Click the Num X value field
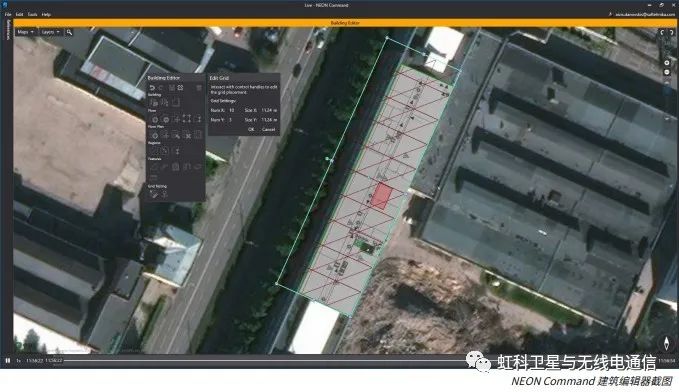This screenshot has height=392, width=679. [232, 110]
